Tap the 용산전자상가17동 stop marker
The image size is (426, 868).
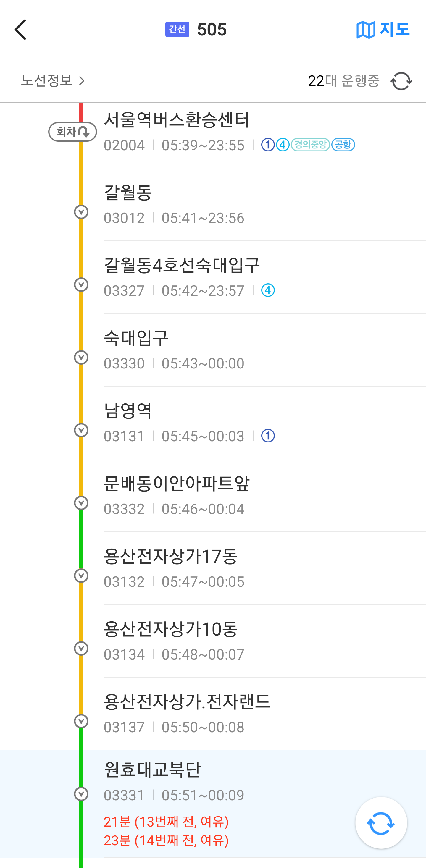click(81, 576)
